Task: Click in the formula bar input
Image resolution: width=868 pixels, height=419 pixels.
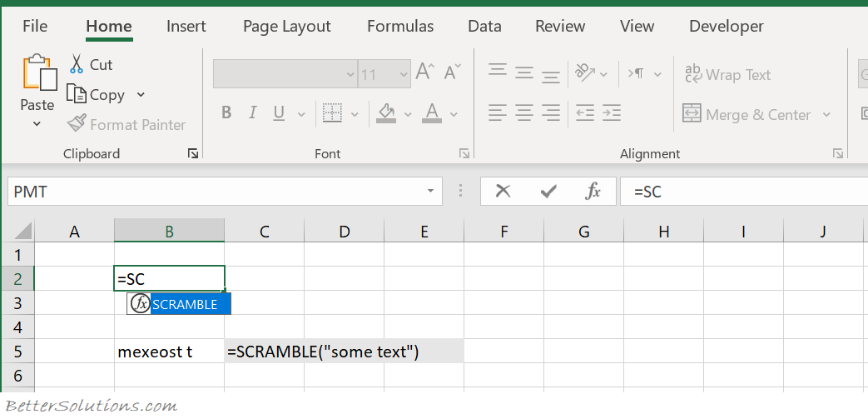Action: (743, 192)
